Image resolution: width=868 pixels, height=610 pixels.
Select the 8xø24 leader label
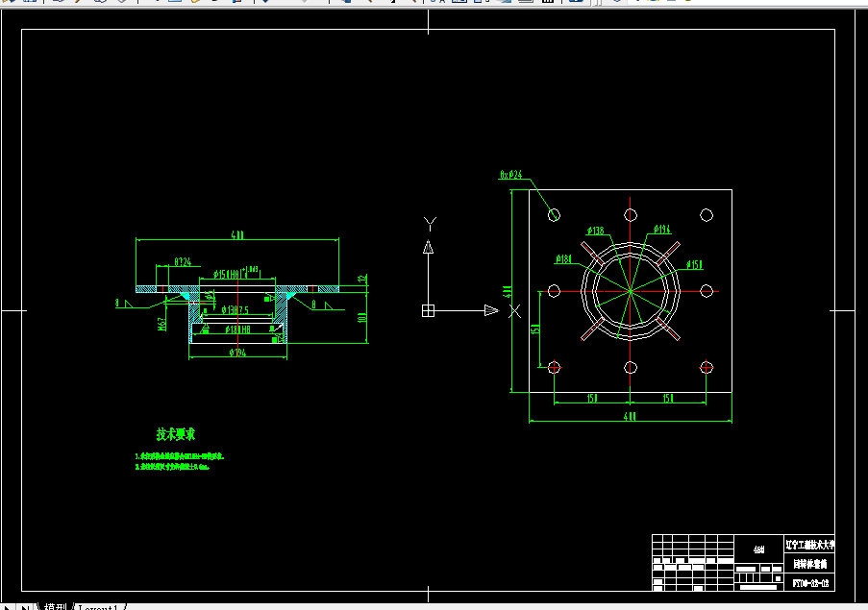(510, 174)
